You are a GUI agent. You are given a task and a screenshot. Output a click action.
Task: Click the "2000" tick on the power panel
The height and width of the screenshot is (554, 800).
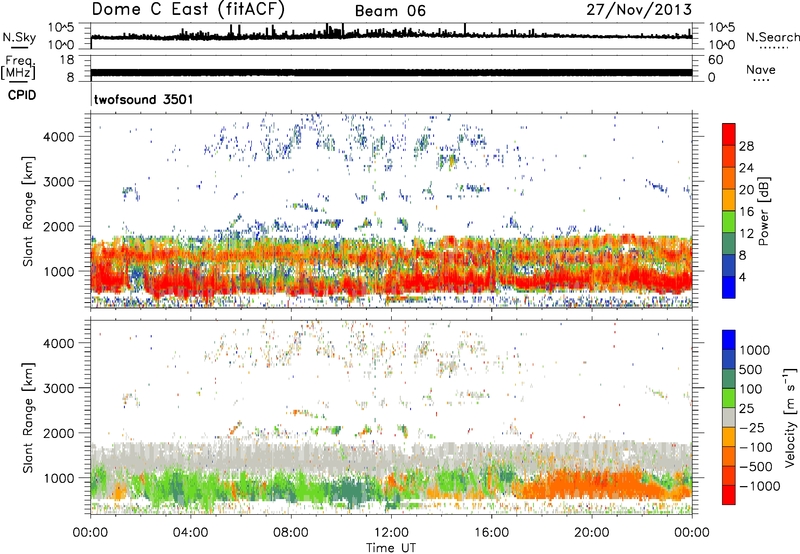(58, 226)
